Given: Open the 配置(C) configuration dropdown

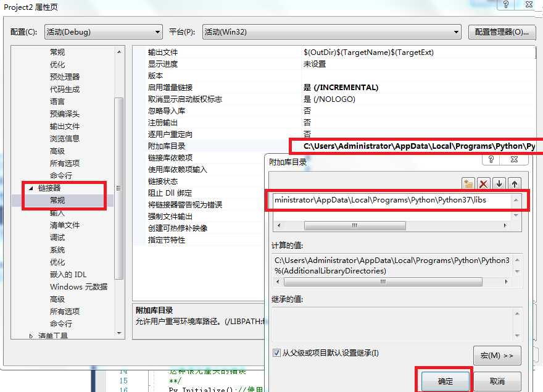Looking at the screenshot, I should coord(157,31).
